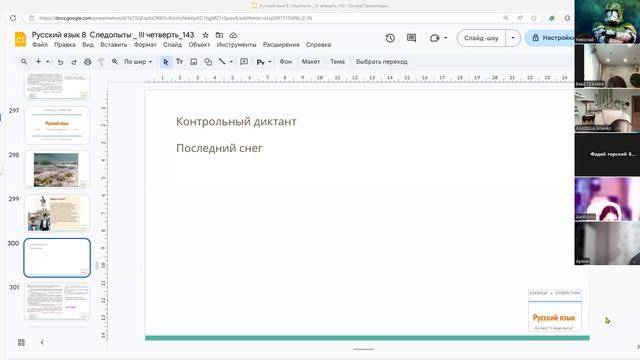Collapse the filmstrip panel arrow

(x=42, y=342)
